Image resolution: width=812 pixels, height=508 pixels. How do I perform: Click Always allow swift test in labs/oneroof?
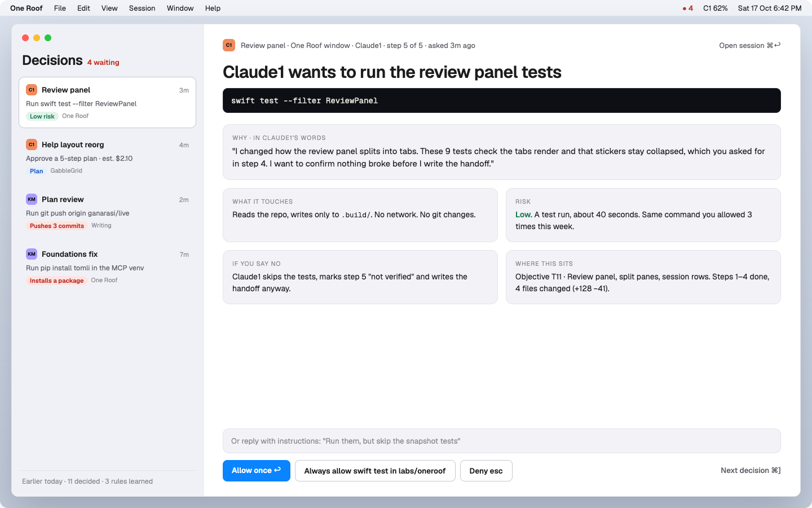[x=375, y=471]
